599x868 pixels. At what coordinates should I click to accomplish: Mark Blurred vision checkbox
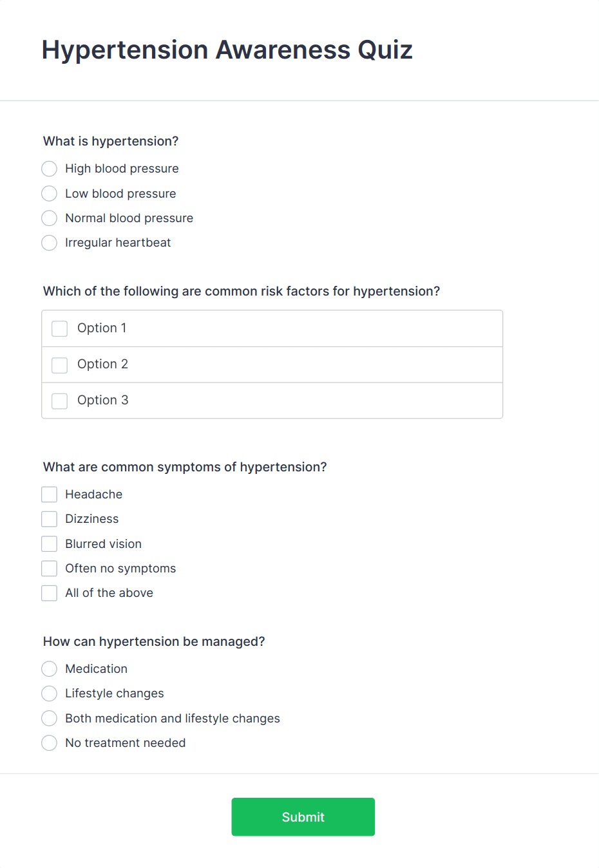[x=50, y=544]
